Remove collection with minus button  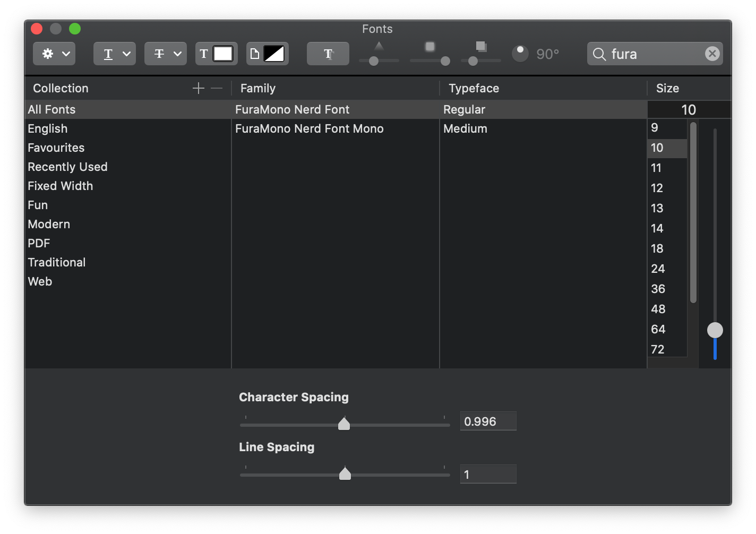pos(217,88)
